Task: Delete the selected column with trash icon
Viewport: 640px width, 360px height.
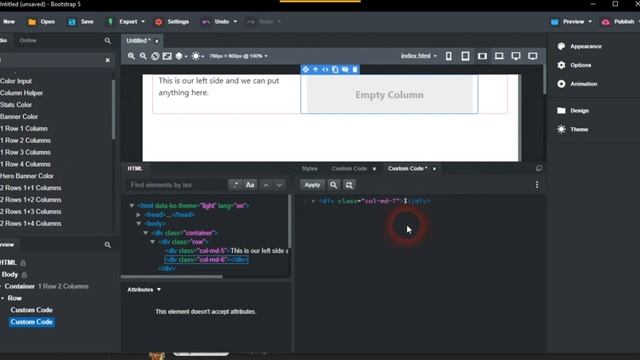Action: pos(355,70)
